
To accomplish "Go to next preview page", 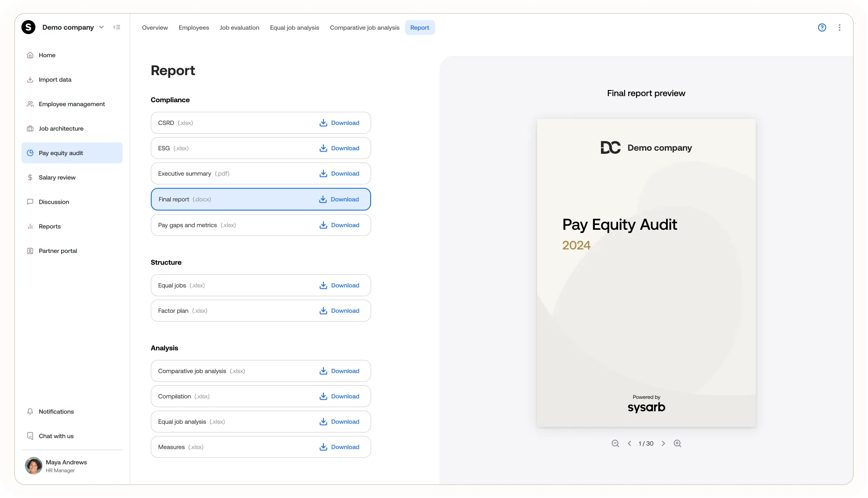I will (x=663, y=443).
